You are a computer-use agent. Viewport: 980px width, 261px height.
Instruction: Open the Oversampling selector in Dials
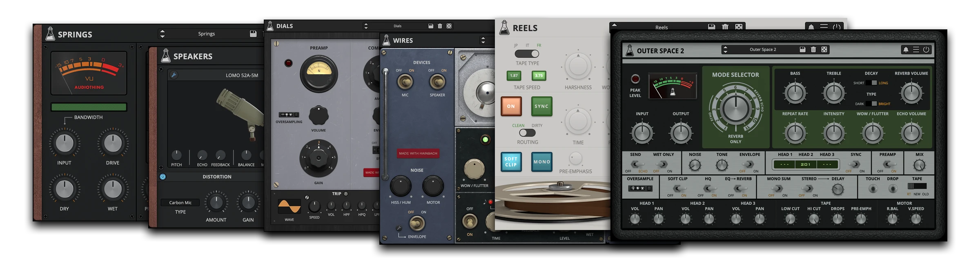coord(289,115)
